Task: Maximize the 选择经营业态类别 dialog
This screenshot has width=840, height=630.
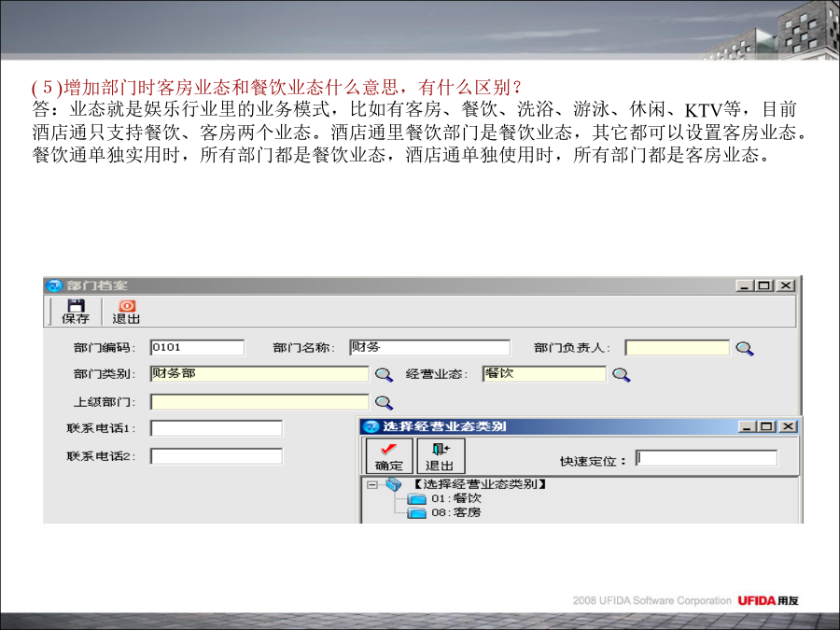Action: (766, 427)
